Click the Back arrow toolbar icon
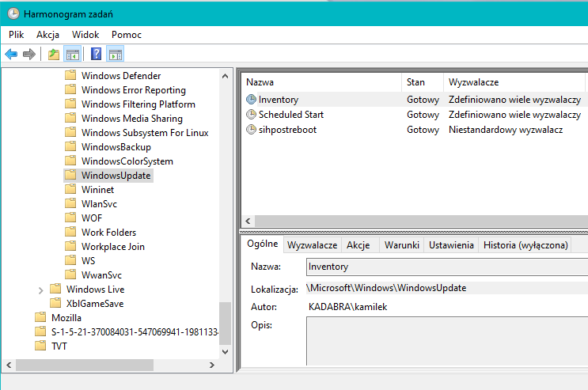Image resolution: width=588 pixels, height=390 pixels. coord(11,55)
